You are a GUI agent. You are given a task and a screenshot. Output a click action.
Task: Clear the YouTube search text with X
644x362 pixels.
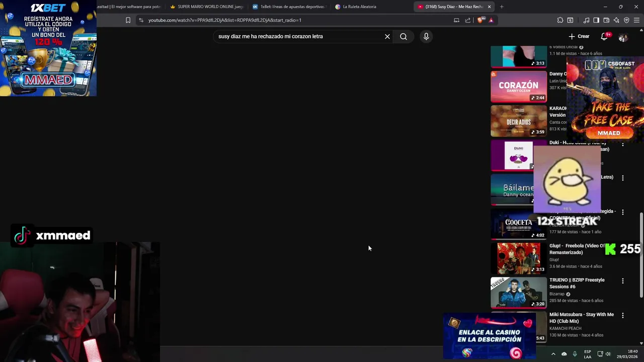pos(387,36)
